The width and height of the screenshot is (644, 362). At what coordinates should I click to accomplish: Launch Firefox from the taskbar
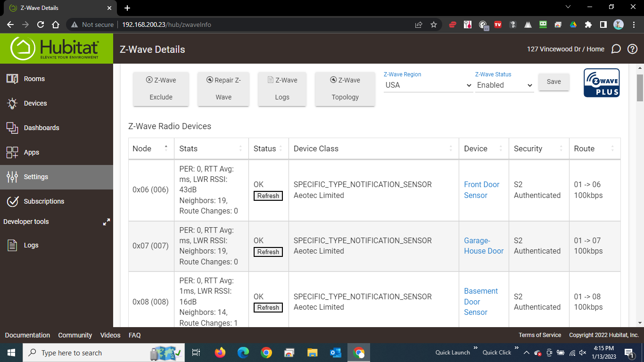220,353
